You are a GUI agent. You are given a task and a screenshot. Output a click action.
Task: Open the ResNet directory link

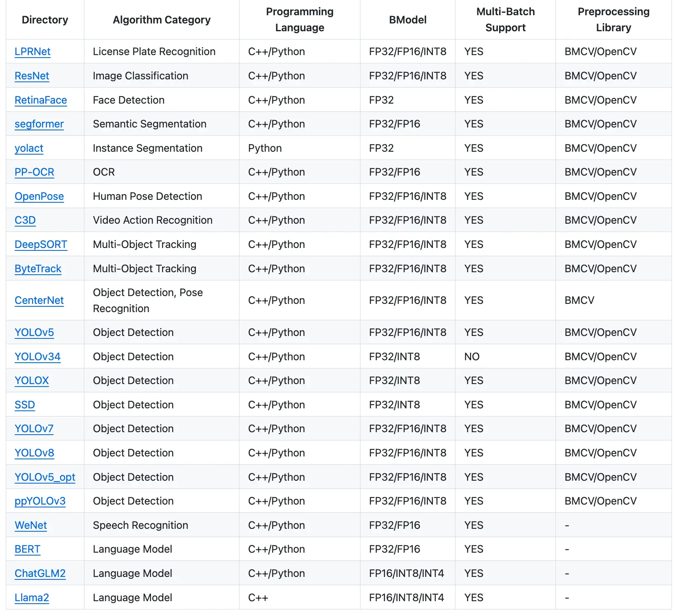[x=32, y=76]
